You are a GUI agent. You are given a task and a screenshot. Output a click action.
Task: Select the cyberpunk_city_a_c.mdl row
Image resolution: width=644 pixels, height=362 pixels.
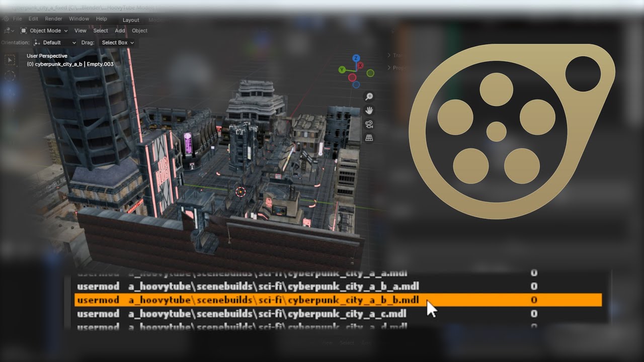coord(338,314)
